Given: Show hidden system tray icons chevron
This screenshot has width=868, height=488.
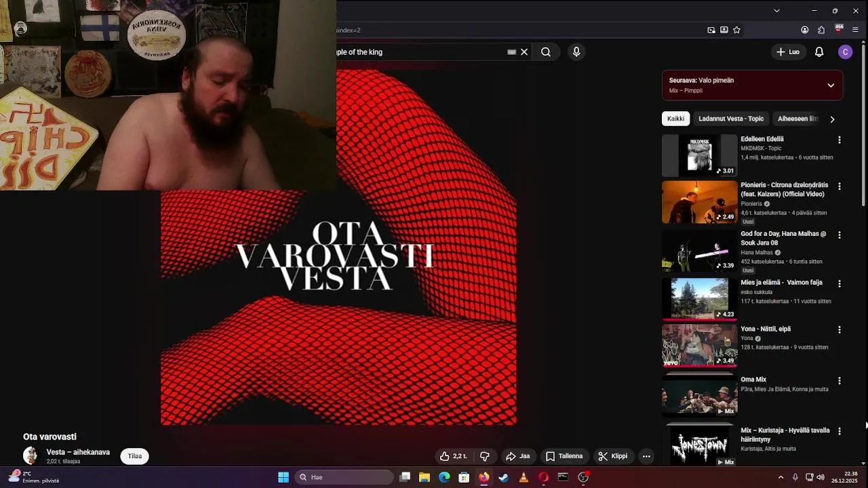Looking at the screenshot, I should tap(781, 477).
